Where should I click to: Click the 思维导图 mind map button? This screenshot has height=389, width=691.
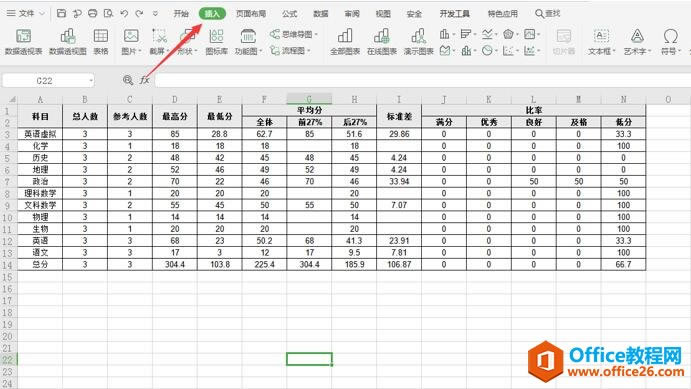(x=293, y=34)
